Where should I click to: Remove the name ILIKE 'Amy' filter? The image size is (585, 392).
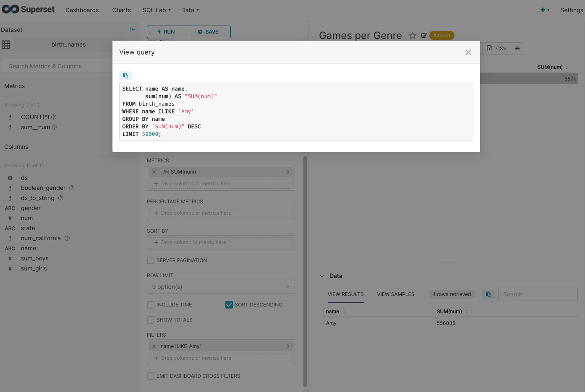click(154, 346)
